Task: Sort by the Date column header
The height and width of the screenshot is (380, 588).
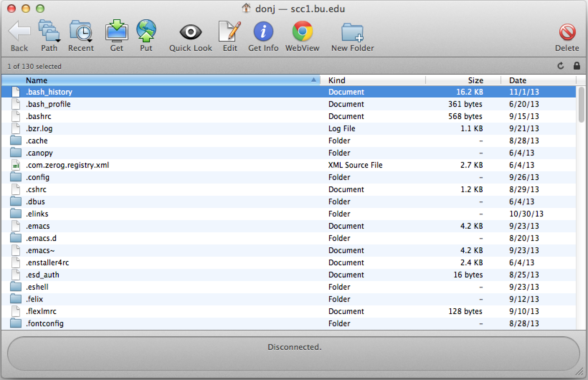Action: click(x=538, y=80)
